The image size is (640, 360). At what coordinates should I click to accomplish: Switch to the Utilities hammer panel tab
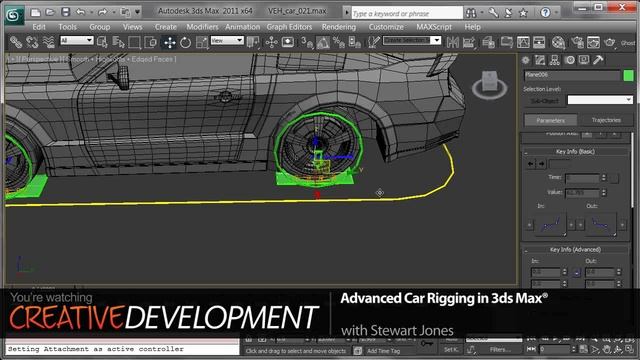click(x=598, y=60)
